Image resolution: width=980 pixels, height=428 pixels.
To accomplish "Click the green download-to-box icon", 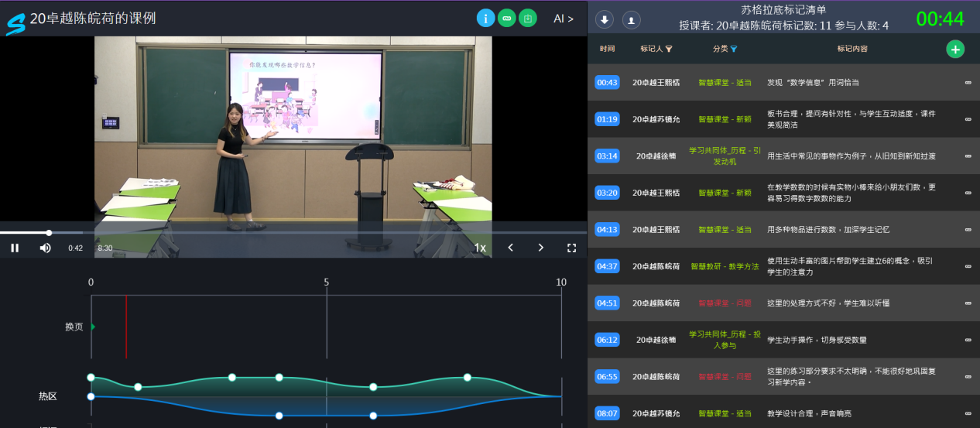I will 527,18.
